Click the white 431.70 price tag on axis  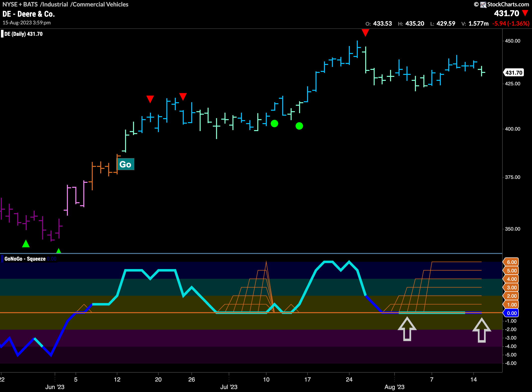click(514, 73)
